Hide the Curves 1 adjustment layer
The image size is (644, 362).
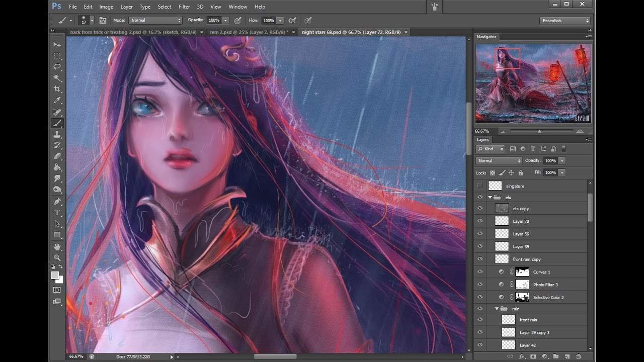click(x=480, y=271)
